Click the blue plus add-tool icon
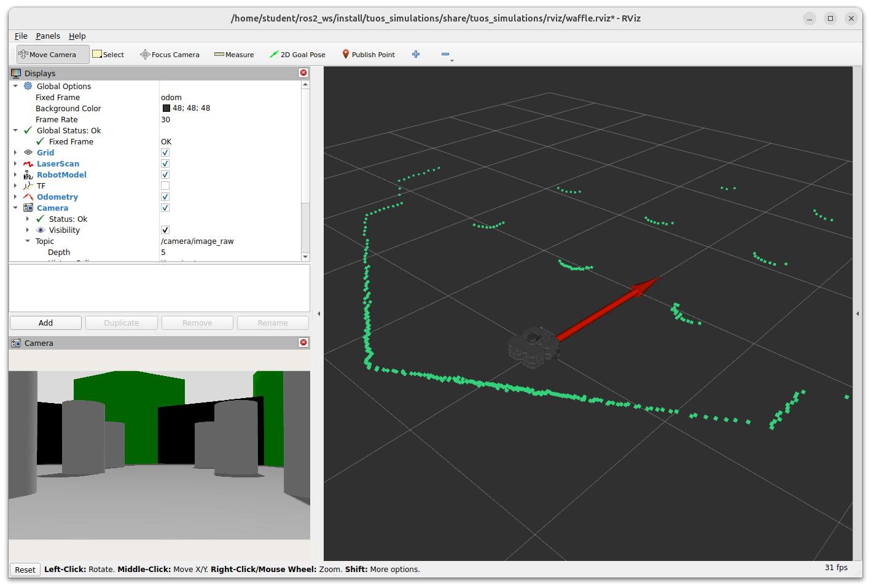This screenshot has width=871, height=588. 416,55
